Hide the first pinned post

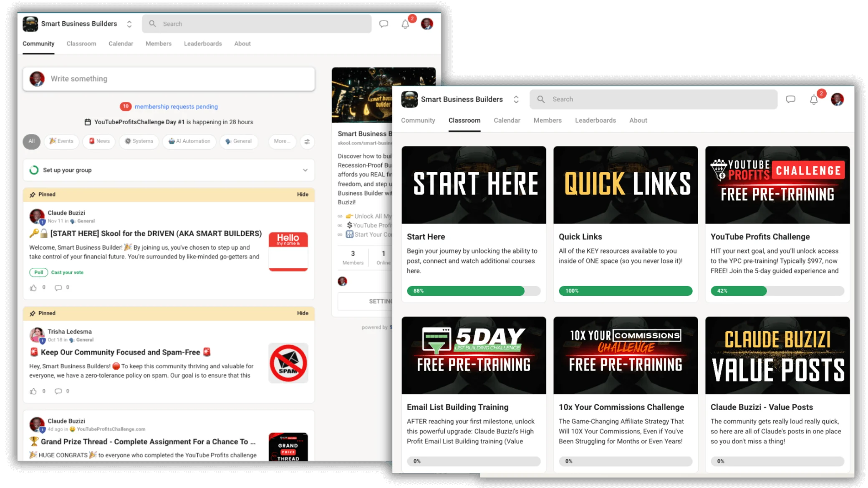[x=303, y=195]
